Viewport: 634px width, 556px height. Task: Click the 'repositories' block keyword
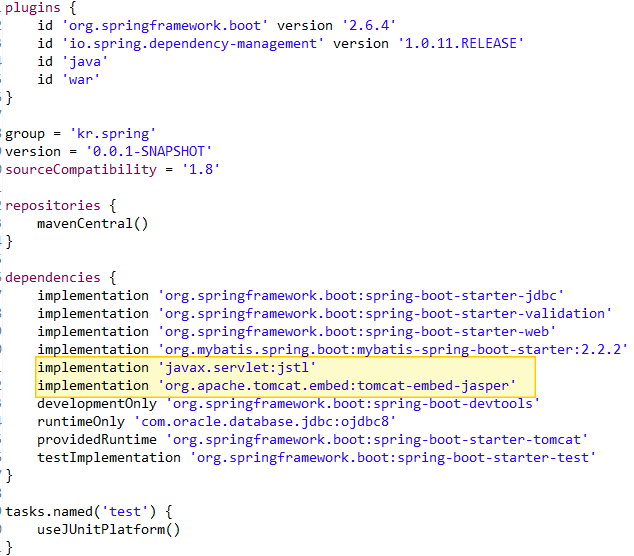coord(53,206)
